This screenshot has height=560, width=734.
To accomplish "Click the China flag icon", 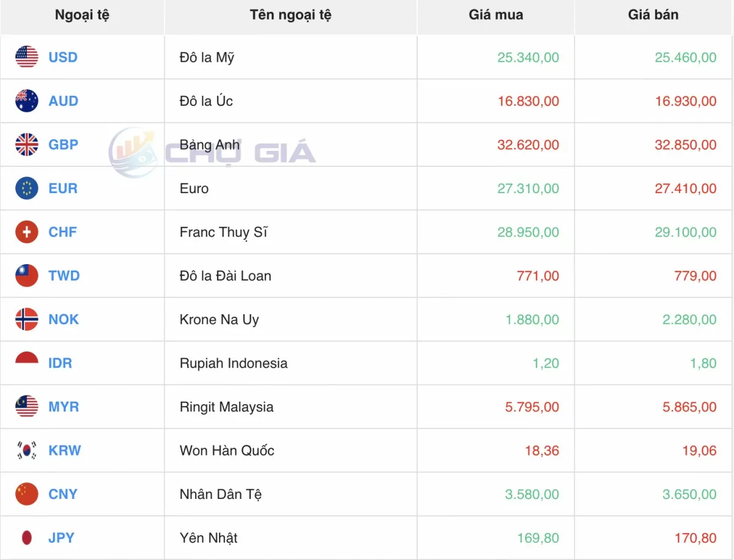I will coord(27,494).
